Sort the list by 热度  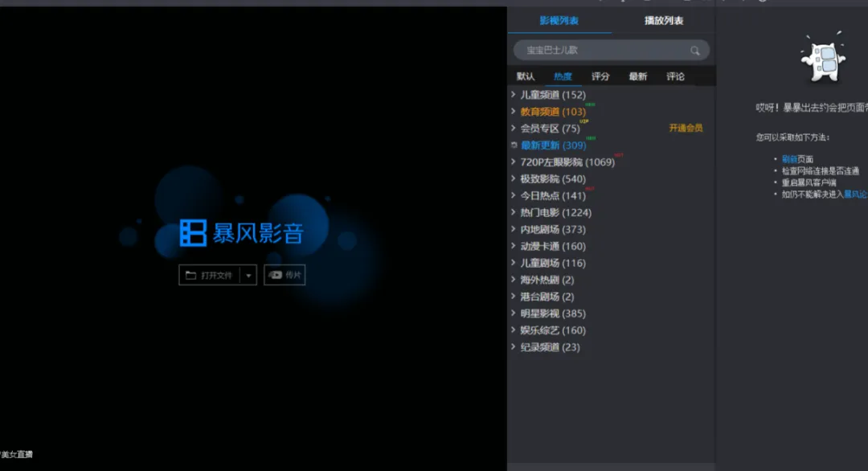pos(563,76)
